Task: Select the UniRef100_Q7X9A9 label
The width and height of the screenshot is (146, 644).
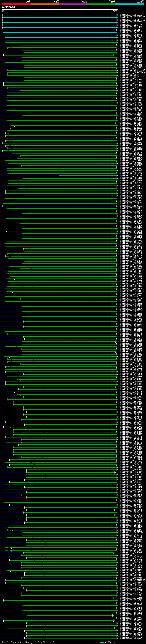Action: click(x=131, y=266)
